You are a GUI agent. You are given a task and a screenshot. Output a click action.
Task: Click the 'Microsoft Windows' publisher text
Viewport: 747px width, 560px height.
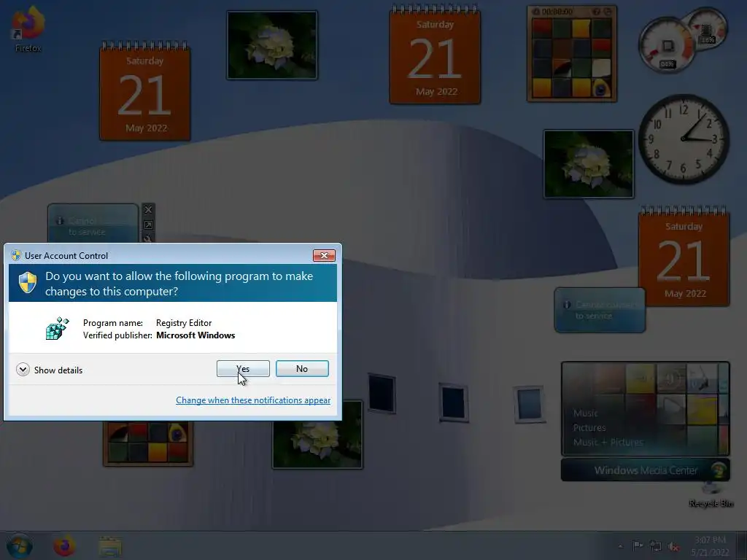coord(196,335)
